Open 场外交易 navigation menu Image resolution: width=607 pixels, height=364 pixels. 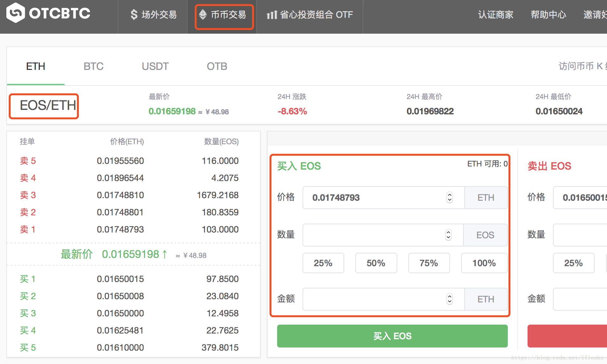pyautogui.click(x=153, y=15)
